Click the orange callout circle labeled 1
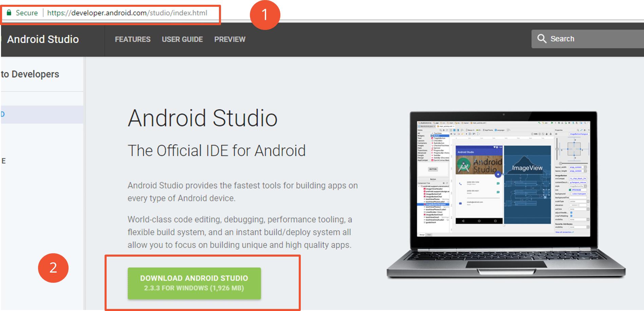644x311 pixels. click(x=265, y=15)
